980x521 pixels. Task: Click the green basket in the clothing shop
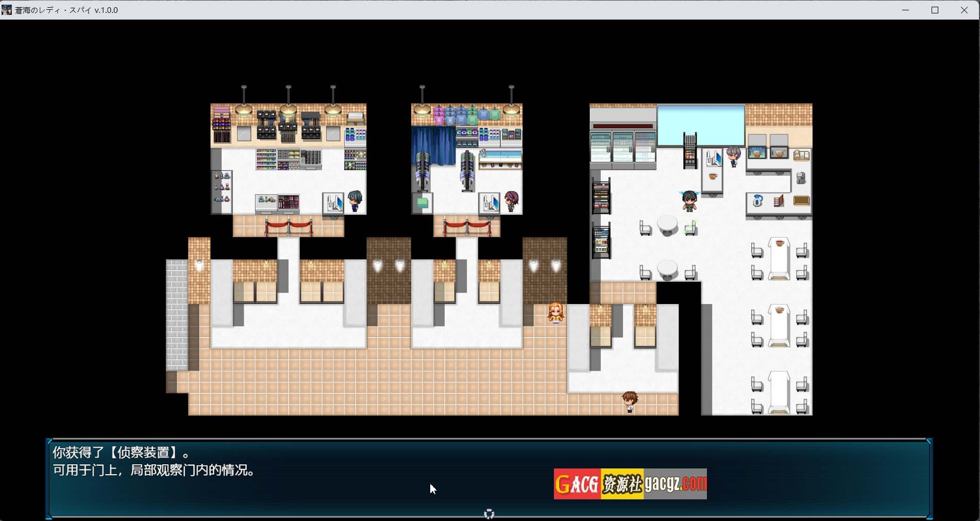[x=423, y=203]
